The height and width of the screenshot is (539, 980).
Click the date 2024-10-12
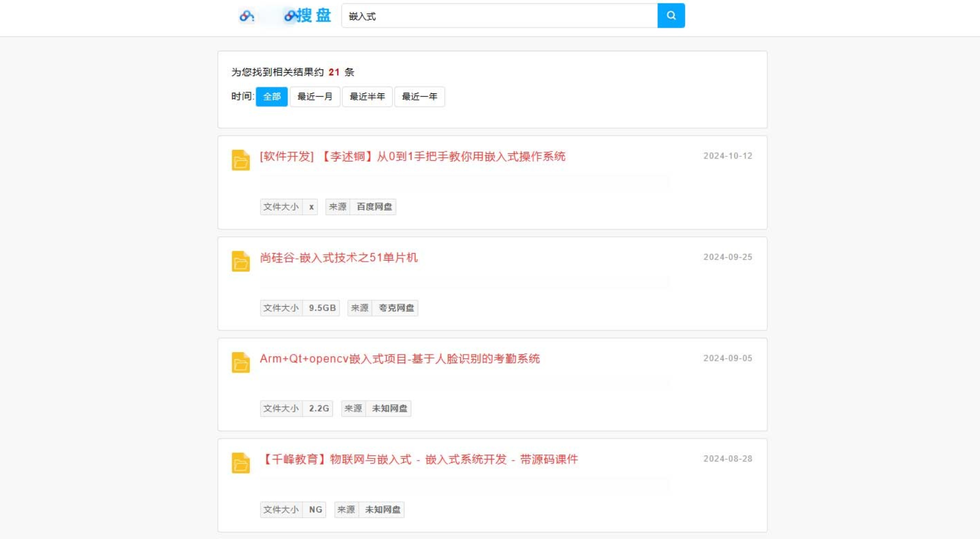728,156
